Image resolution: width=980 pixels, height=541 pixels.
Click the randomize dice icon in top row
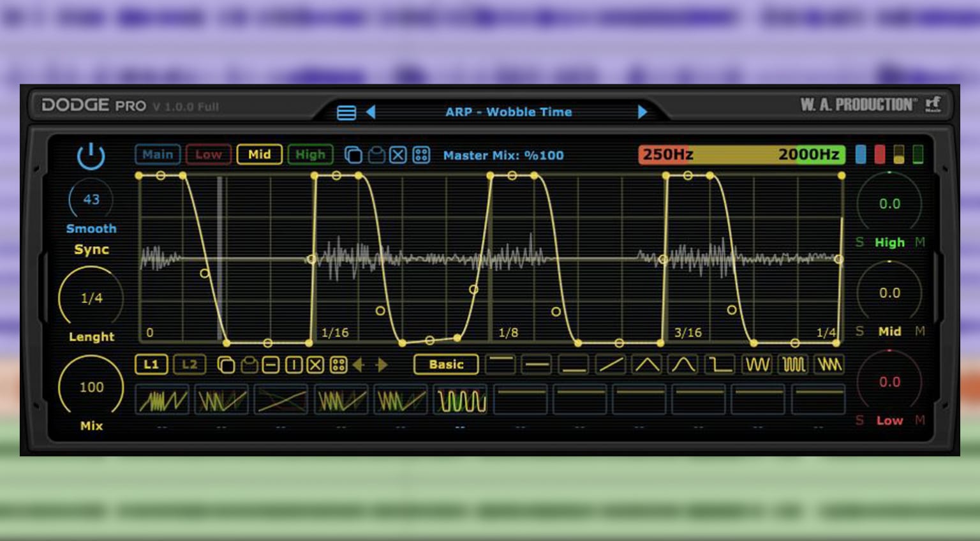tap(421, 155)
